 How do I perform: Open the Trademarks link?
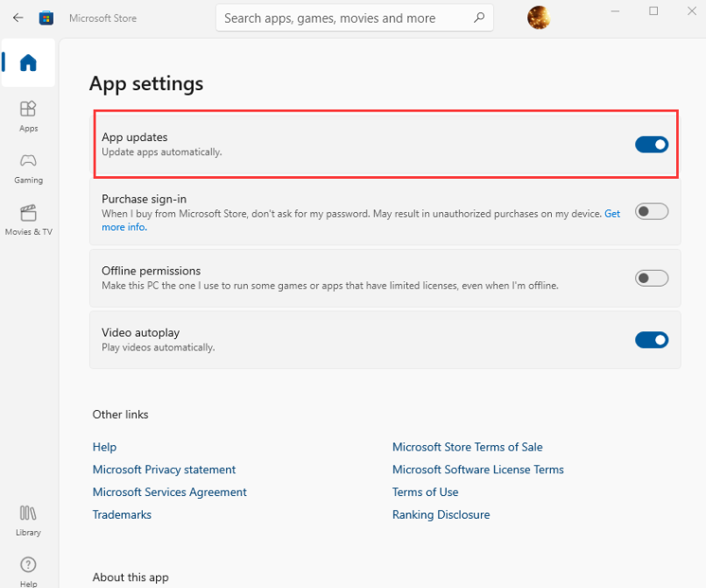coord(122,514)
